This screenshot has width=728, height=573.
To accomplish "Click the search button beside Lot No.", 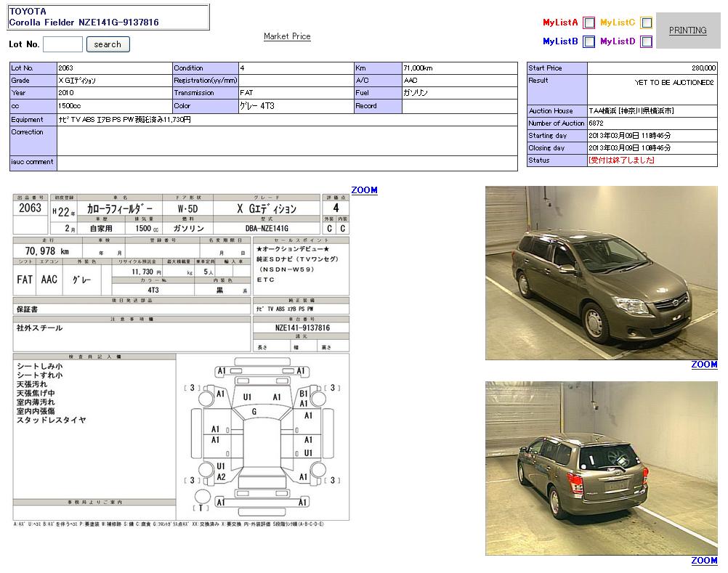I will click(x=108, y=44).
